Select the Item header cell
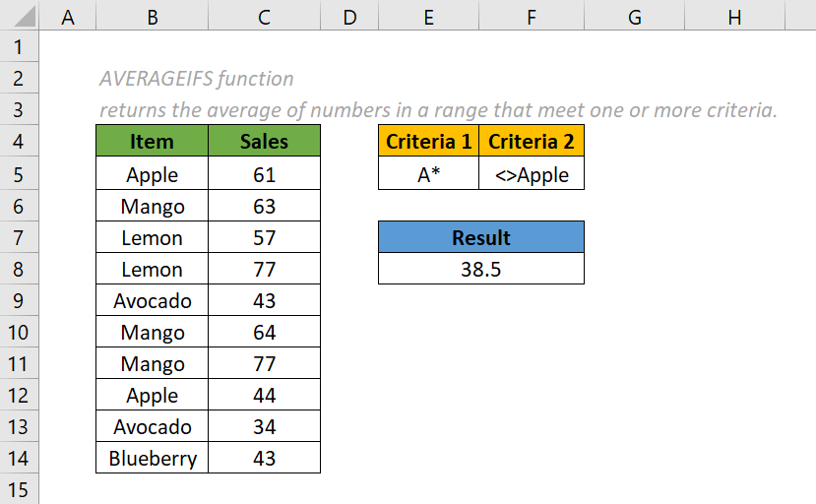The width and height of the screenshot is (816, 504). [x=152, y=142]
